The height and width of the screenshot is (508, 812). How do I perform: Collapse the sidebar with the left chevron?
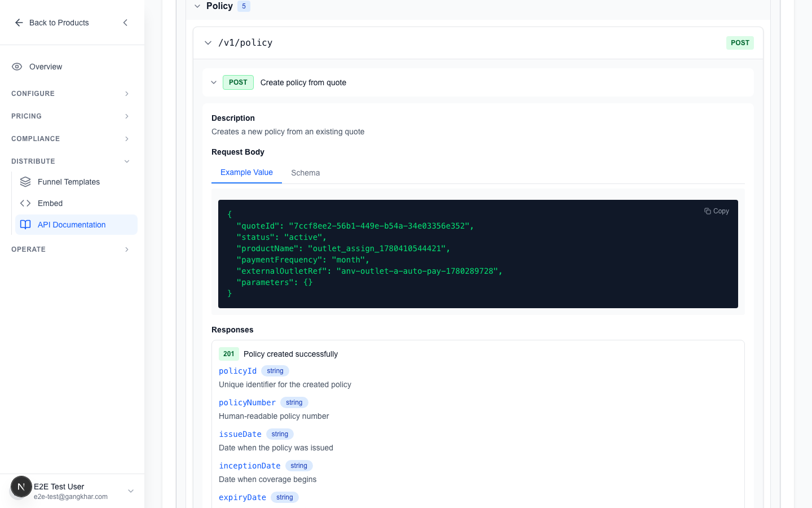click(x=125, y=23)
